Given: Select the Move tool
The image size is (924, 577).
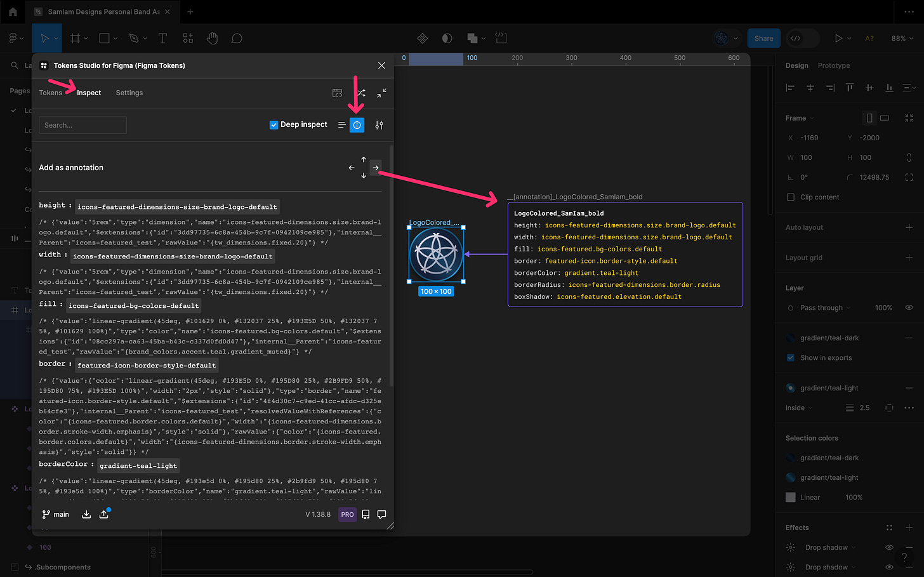Looking at the screenshot, I should [44, 38].
